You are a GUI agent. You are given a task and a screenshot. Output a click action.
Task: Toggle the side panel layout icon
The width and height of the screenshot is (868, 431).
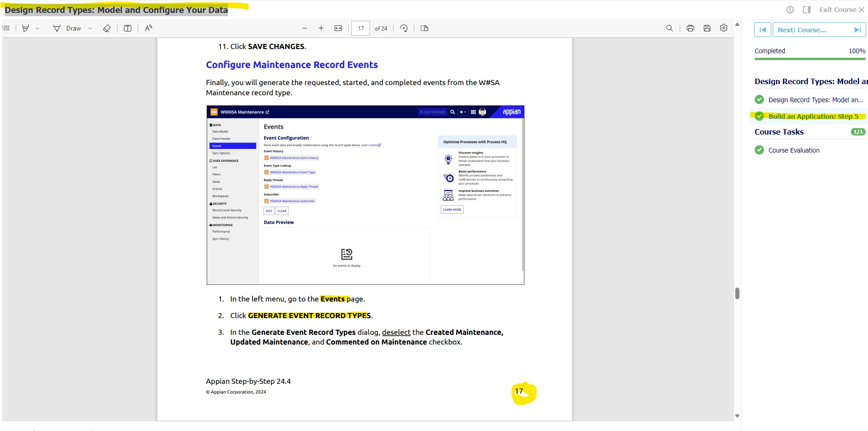click(x=806, y=10)
